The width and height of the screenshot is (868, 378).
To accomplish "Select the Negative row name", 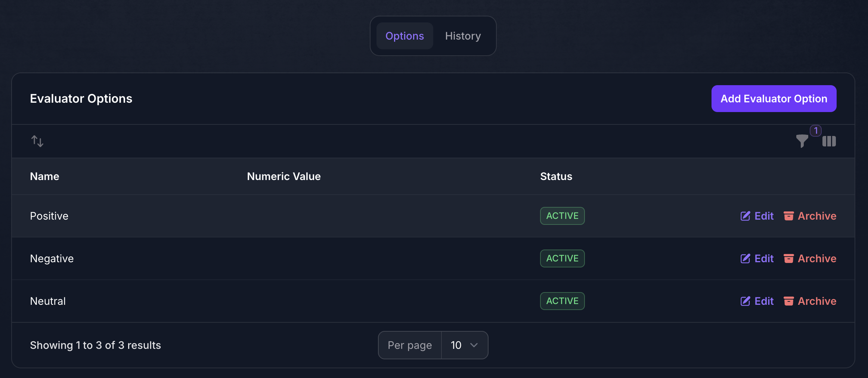I will pyautogui.click(x=52, y=258).
